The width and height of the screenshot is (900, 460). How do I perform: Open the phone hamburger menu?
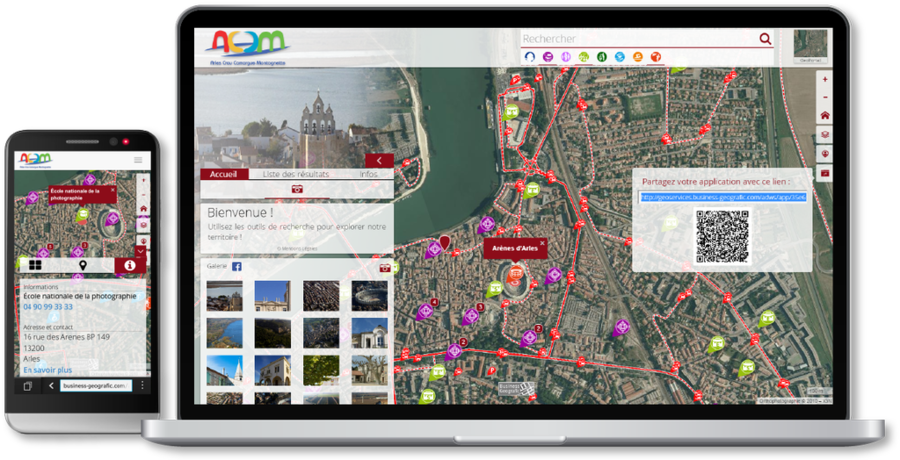coord(138,160)
